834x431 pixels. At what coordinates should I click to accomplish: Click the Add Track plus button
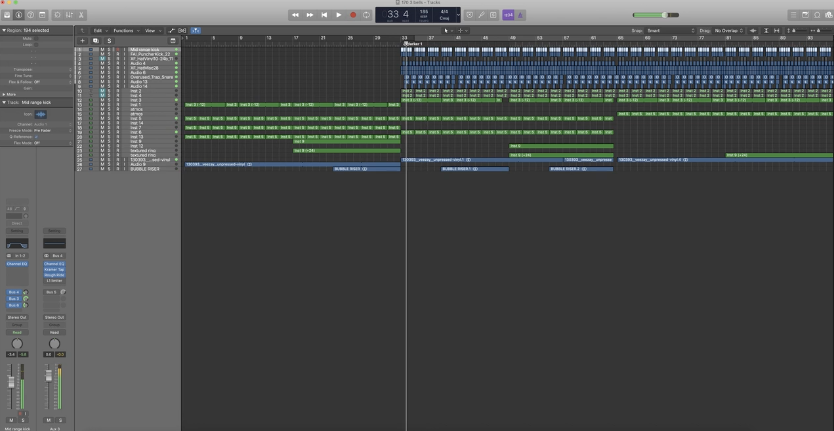click(x=82, y=40)
